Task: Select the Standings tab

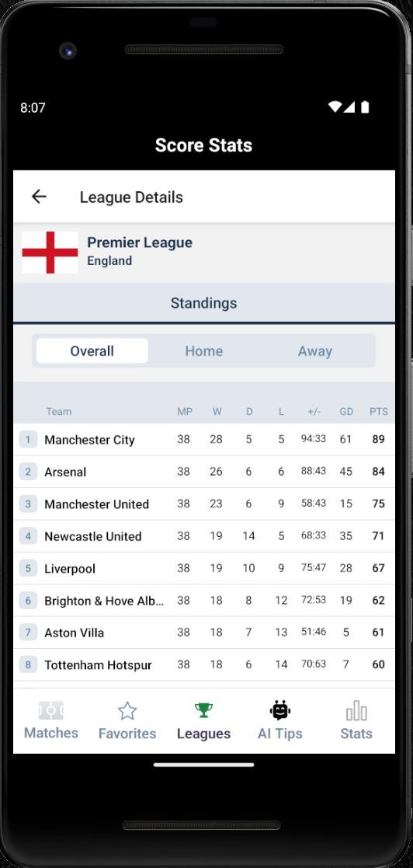Action: pos(204,303)
